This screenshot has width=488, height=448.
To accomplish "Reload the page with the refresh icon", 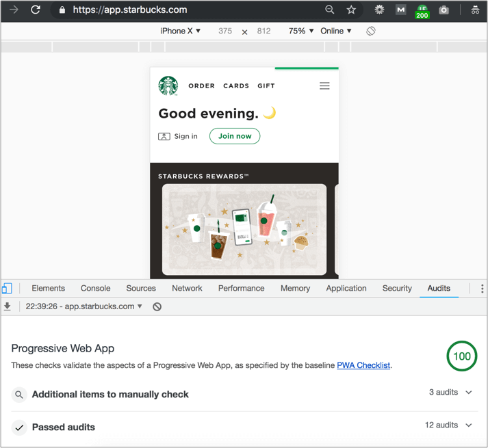I will pos(36,10).
